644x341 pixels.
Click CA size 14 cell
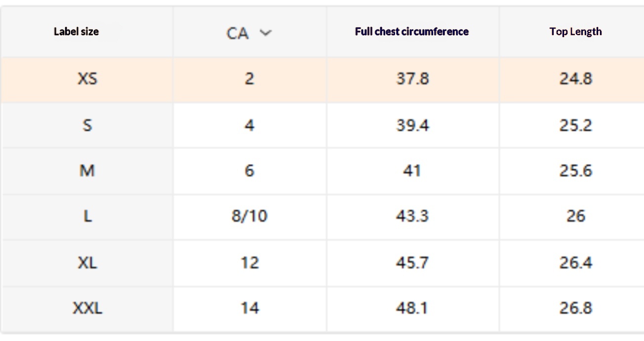(249, 308)
